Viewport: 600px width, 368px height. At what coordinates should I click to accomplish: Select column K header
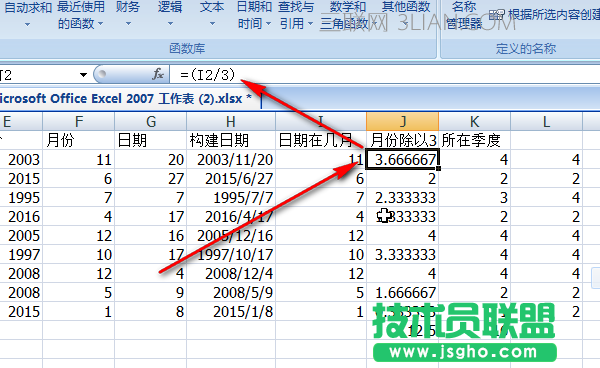point(474,122)
